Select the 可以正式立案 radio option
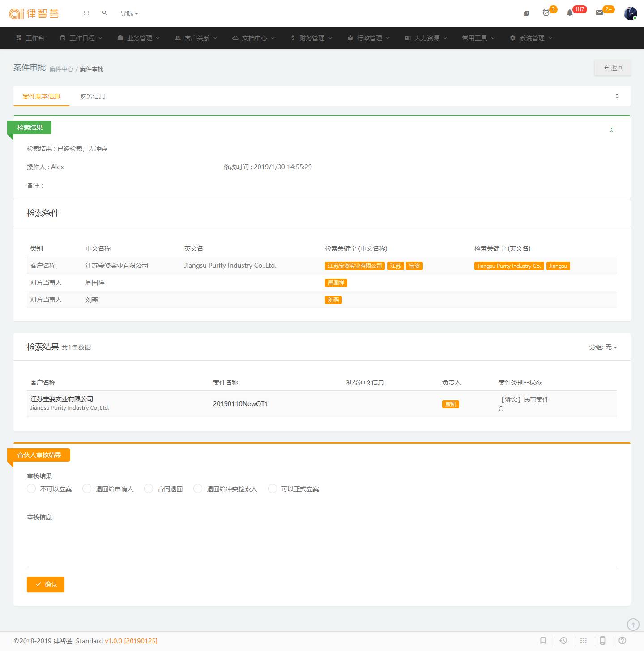The height and width of the screenshot is (651, 644). pos(273,488)
